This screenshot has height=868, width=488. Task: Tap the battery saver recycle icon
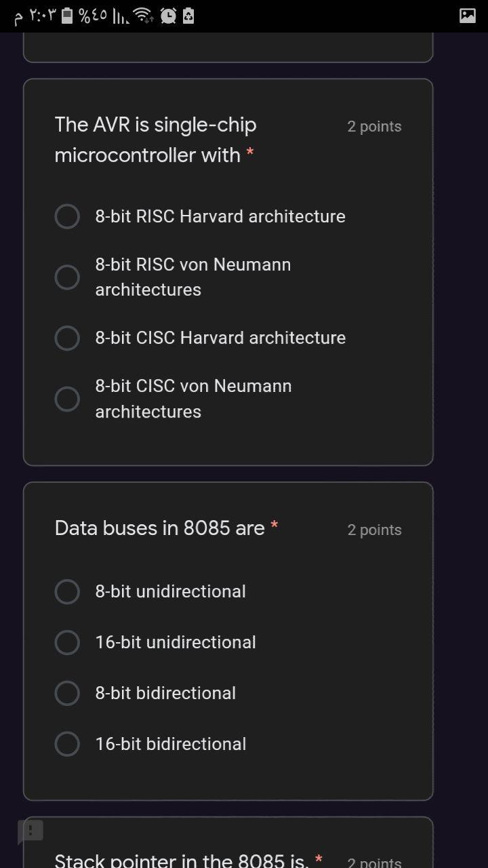[188, 16]
